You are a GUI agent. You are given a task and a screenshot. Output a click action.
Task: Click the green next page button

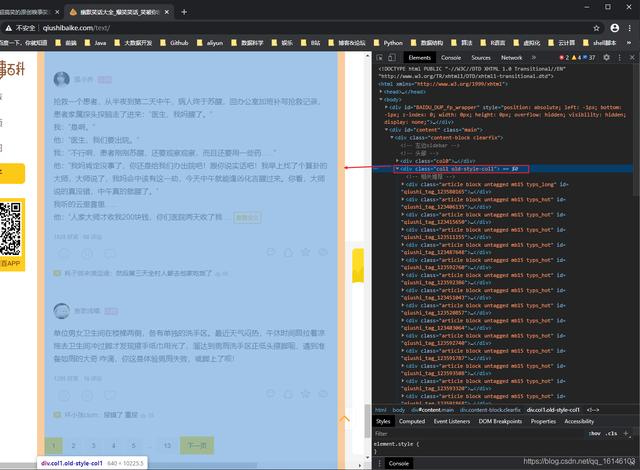coord(197,445)
